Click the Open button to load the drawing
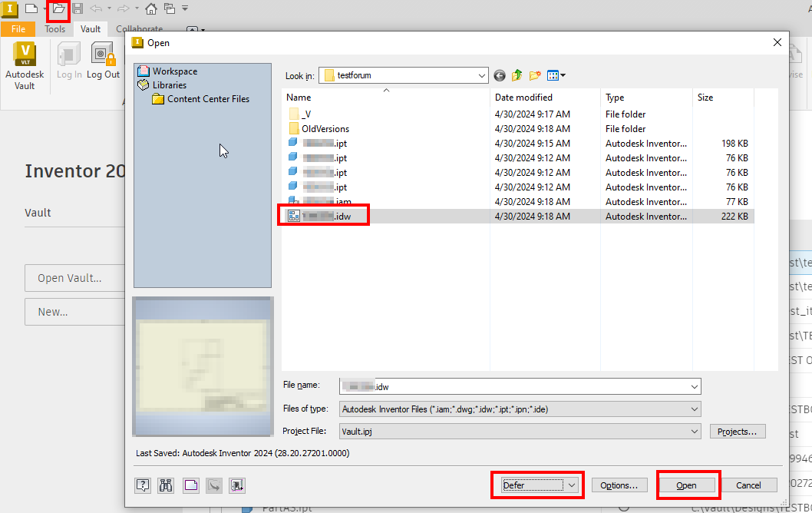Screen dimensions: 812x513 (688, 485)
